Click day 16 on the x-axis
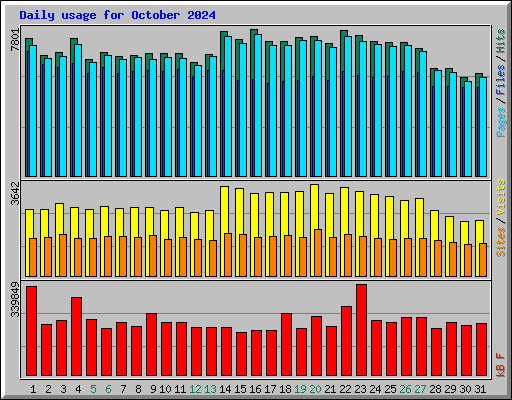The image size is (512, 400). tap(255, 389)
